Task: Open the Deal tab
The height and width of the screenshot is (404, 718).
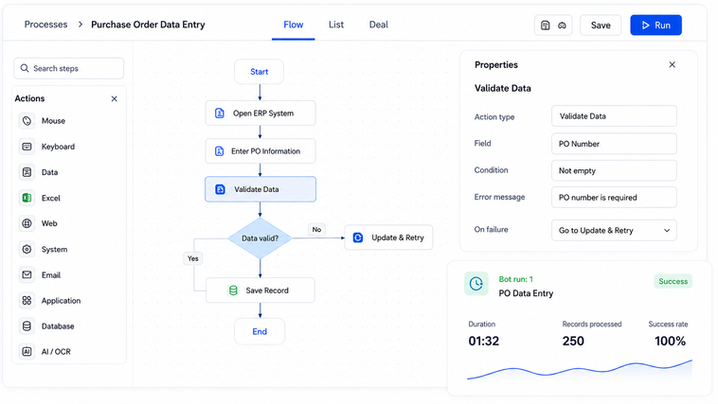Action: tap(378, 25)
